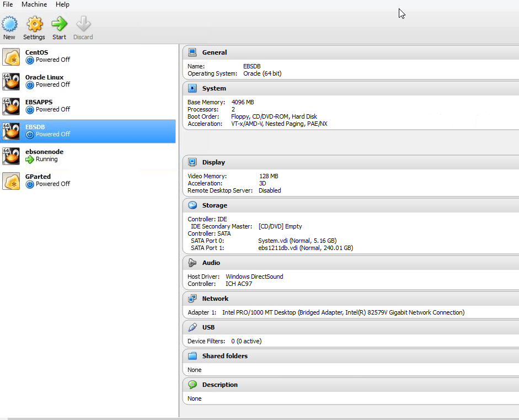The width and height of the screenshot is (519, 420).
Task: Click the Discard toolbar icon
Action: pos(83,24)
